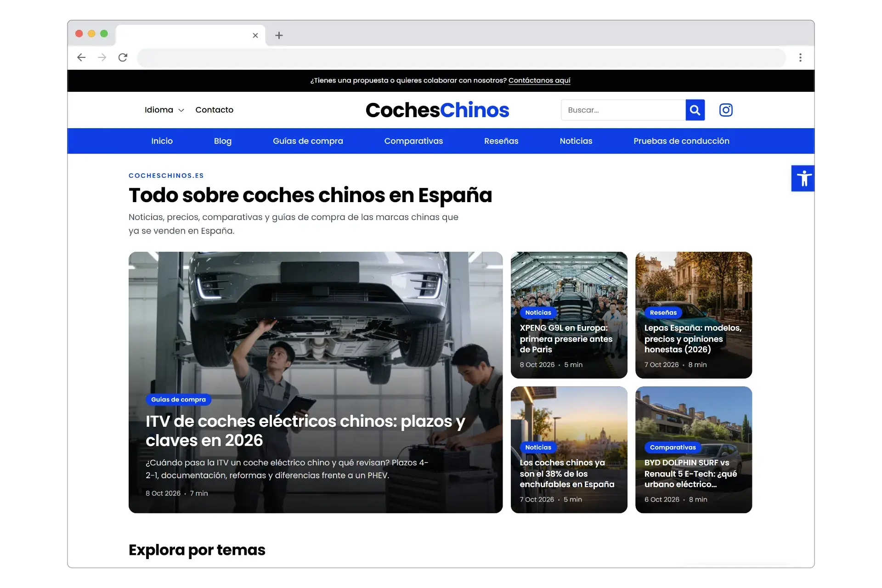Expand the Idioma language dropdown
The width and height of the screenshot is (882, 588).
[164, 110]
